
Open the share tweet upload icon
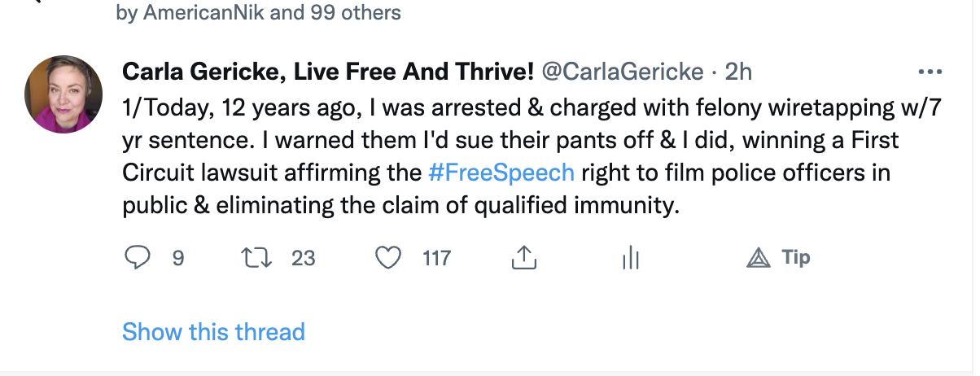coord(522,258)
